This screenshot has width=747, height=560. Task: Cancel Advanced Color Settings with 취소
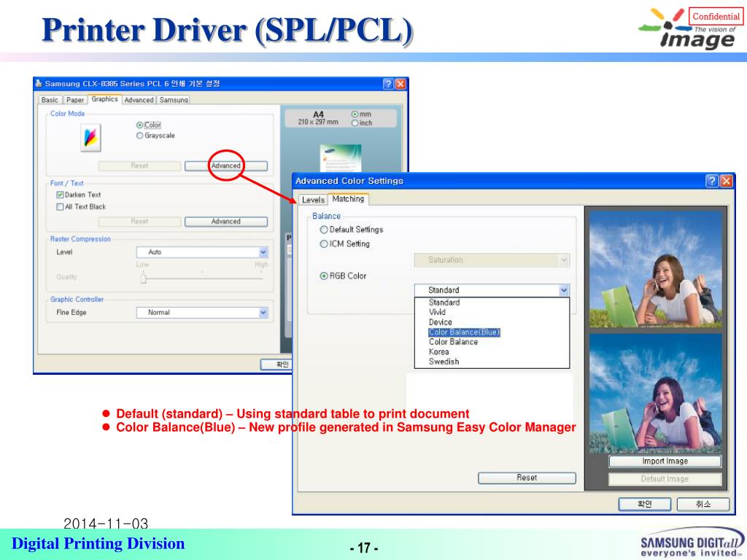[x=703, y=505]
